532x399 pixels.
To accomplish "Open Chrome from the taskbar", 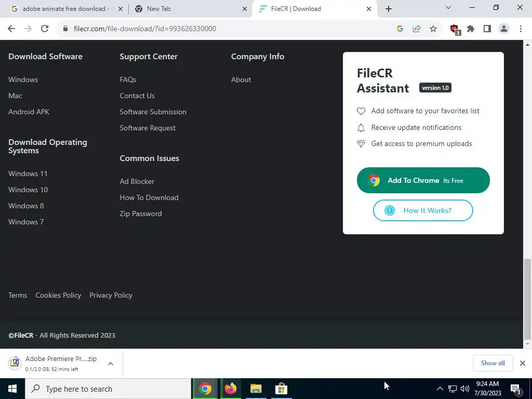I will tap(205, 389).
